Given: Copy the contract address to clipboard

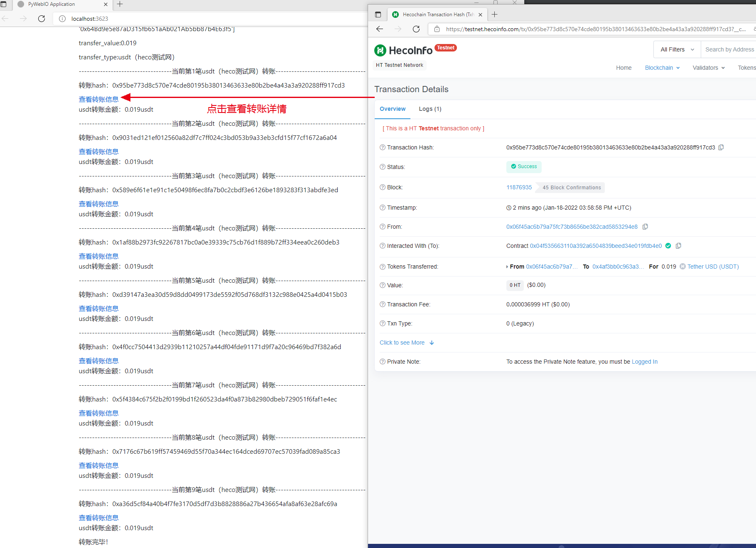Looking at the screenshot, I should click(678, 246).
